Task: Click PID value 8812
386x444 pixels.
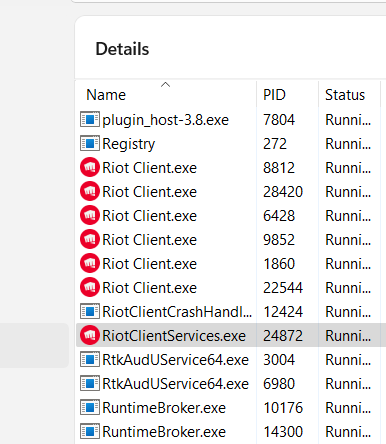Action: (279, 168)
